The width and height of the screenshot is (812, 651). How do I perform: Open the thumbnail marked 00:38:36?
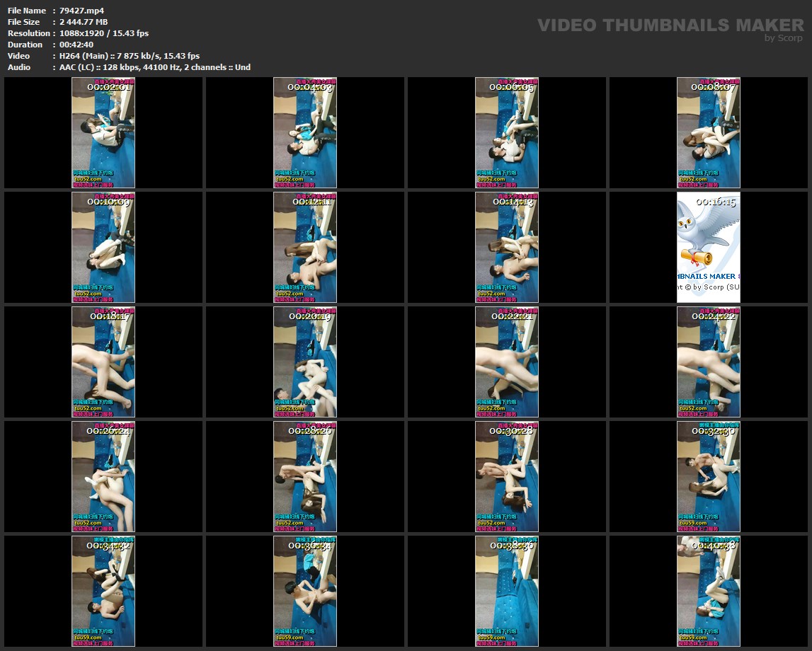point(507,591)
